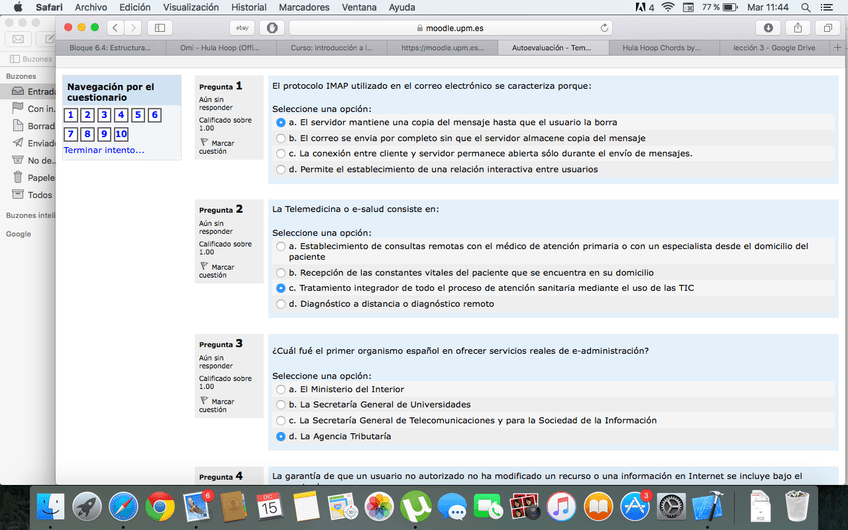
Task: Pick option c: Secretaría General de Telecomunicaciones
Action: coord(280,421)
